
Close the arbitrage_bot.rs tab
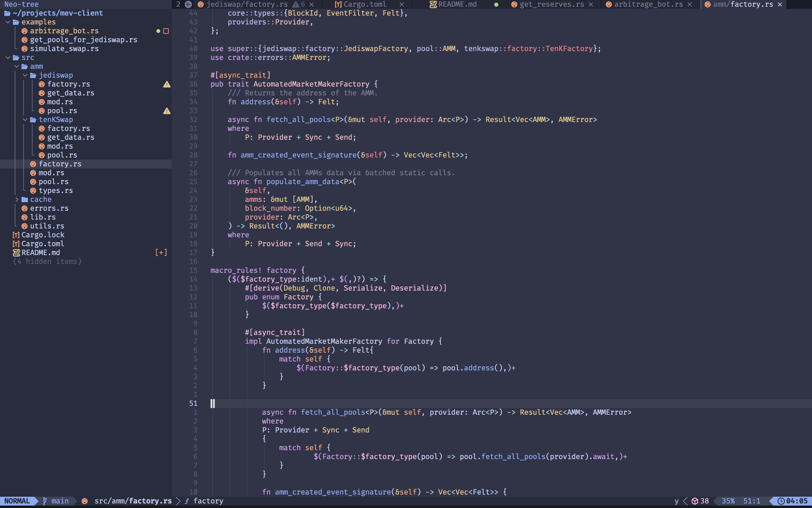[x=690, y=4]
